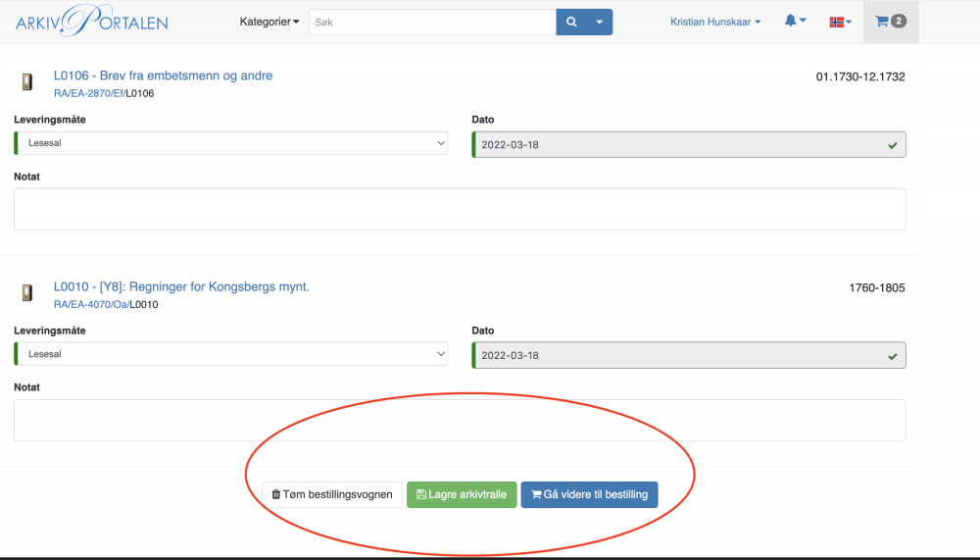The height and width of the screenshot is (560, 980).
Task: Open the Norwegian flag language selector
Action: coord(840,22)
